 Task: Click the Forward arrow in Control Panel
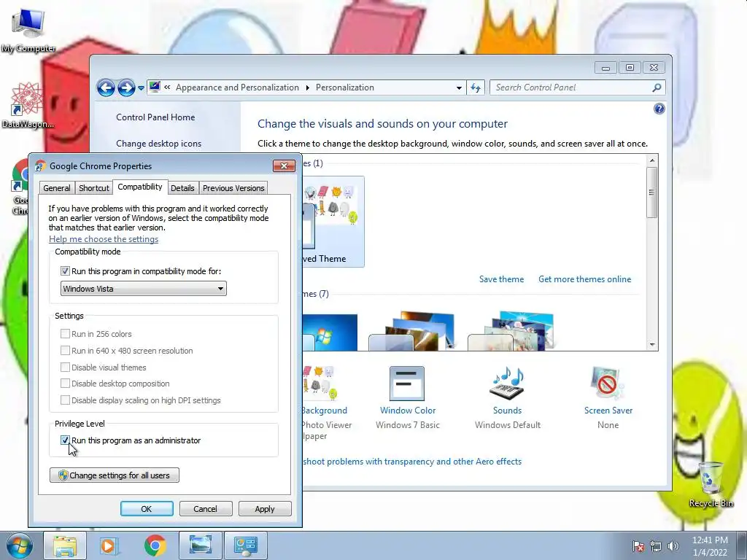pyautogui.click(x=126, y=87)
